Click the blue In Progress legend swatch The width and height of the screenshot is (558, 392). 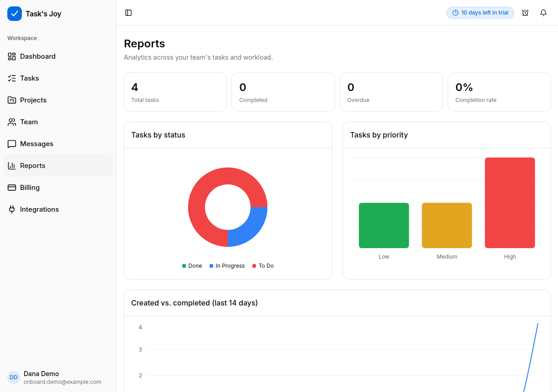coord(211,266)
